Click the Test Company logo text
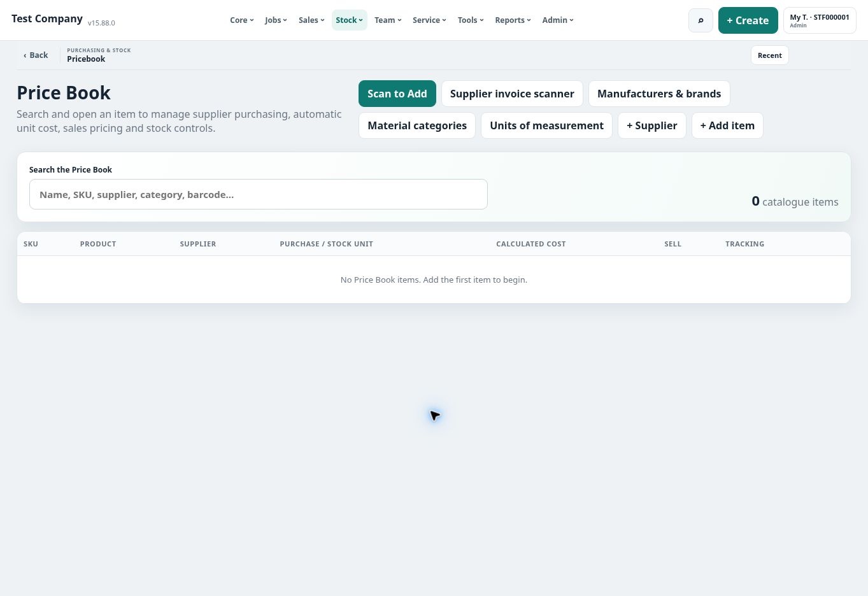 click(x=47, y=19)
